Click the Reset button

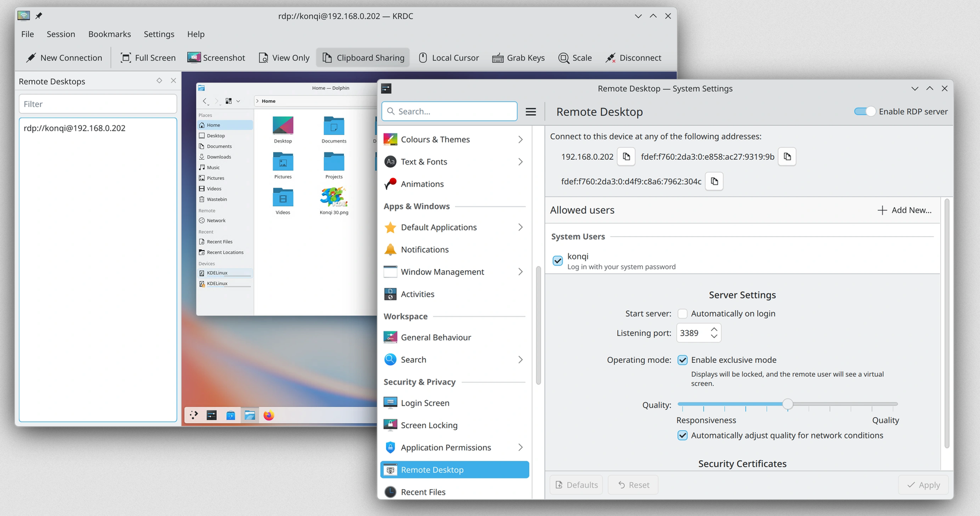pos(633,485)
